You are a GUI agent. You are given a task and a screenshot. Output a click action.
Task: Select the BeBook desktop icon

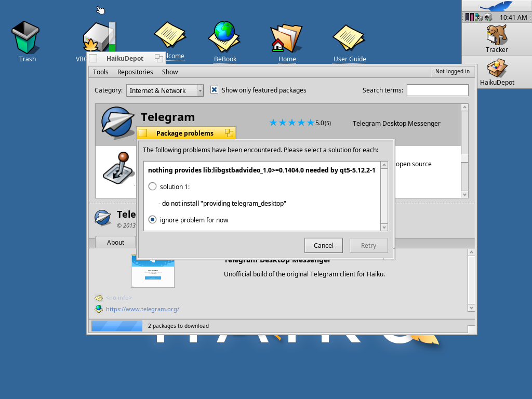pos(224,37)
